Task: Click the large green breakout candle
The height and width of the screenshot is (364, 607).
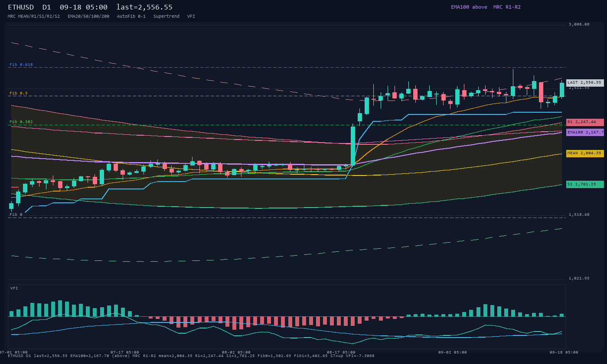Action: [353, 146]
